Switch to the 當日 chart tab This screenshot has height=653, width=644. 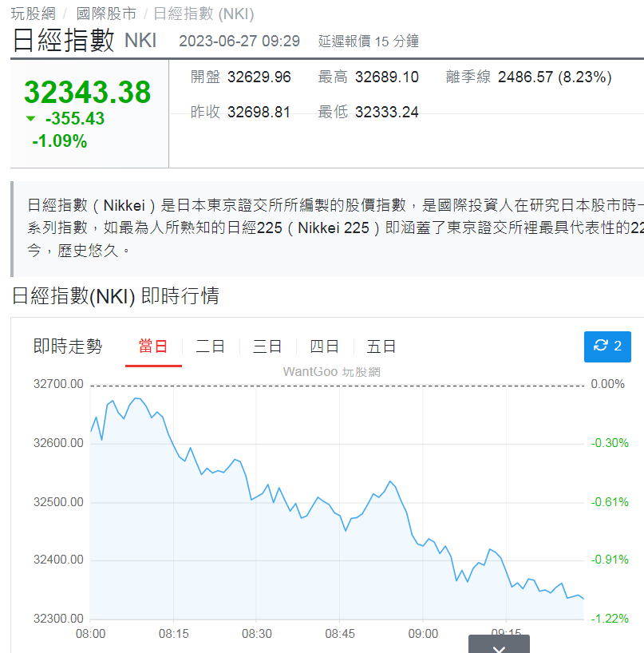[153, 346]
